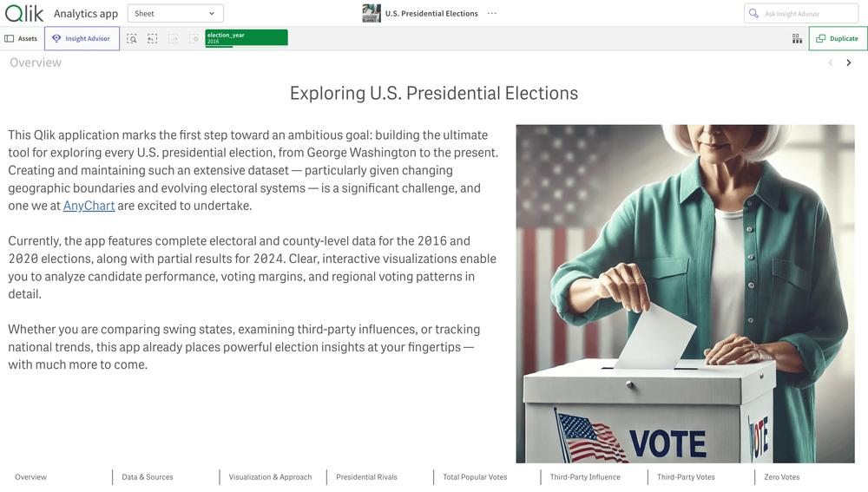This screenshot has width=868, height=492.
Task: Open the selections tool grid icon
Action: coord(797,39)
